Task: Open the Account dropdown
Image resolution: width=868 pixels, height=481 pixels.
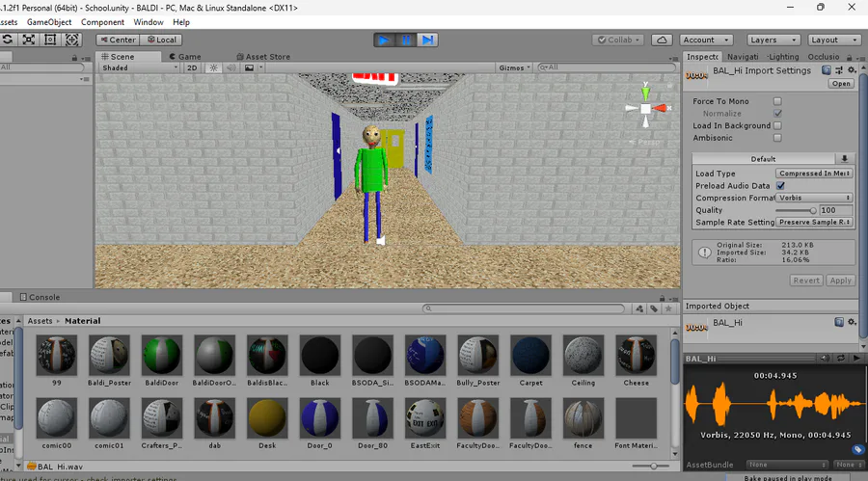Action: 706,40
